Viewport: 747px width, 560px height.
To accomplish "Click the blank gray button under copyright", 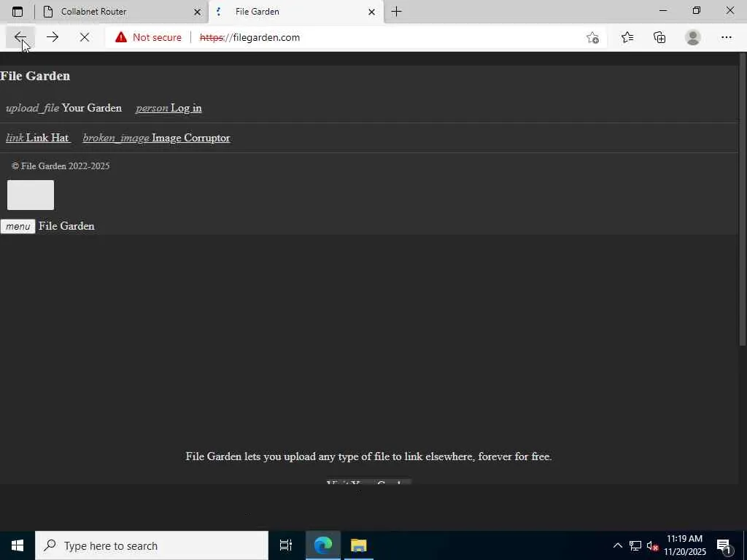I will [x=31, y=195].
